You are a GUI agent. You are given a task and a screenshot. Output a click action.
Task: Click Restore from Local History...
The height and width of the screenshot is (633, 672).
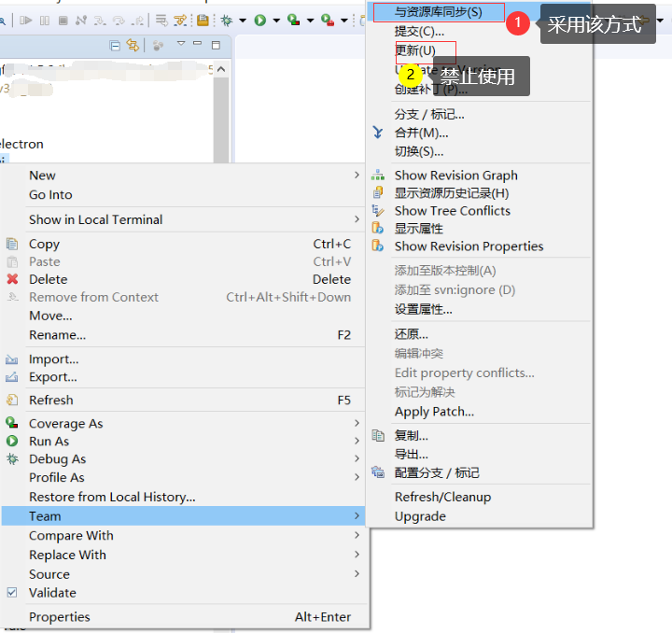(112, 498)
